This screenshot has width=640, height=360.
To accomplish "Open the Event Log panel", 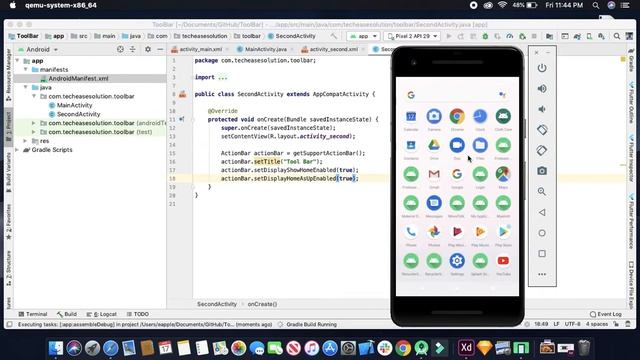I will click(x=605, y=314).
